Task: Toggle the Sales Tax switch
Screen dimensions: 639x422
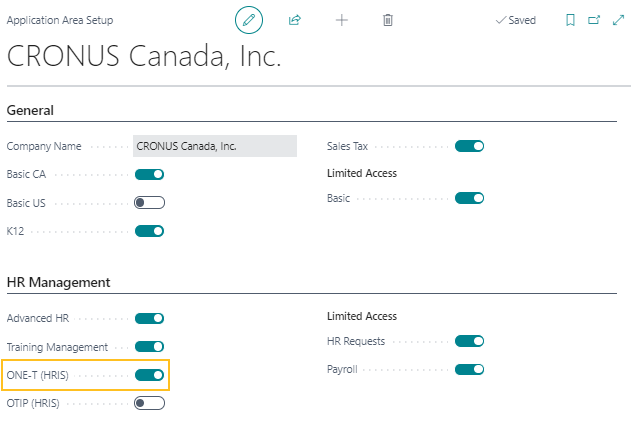Action: [469, 146]
